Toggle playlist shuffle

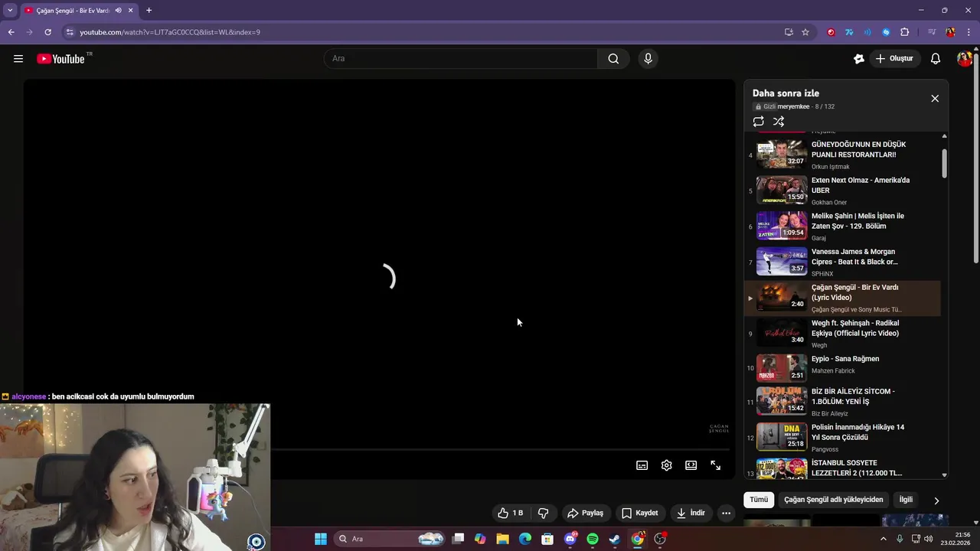779,122
